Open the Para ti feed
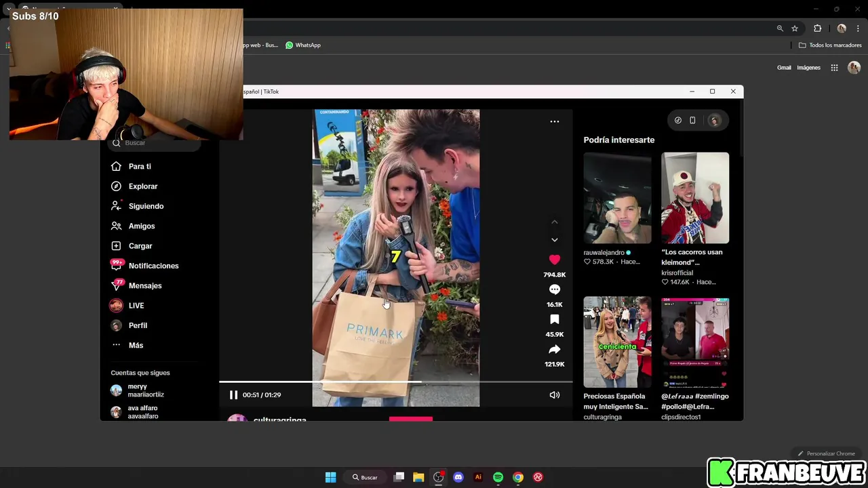This screenshot has width=868, height=488. pyautogui.click(x=140, y=166)
